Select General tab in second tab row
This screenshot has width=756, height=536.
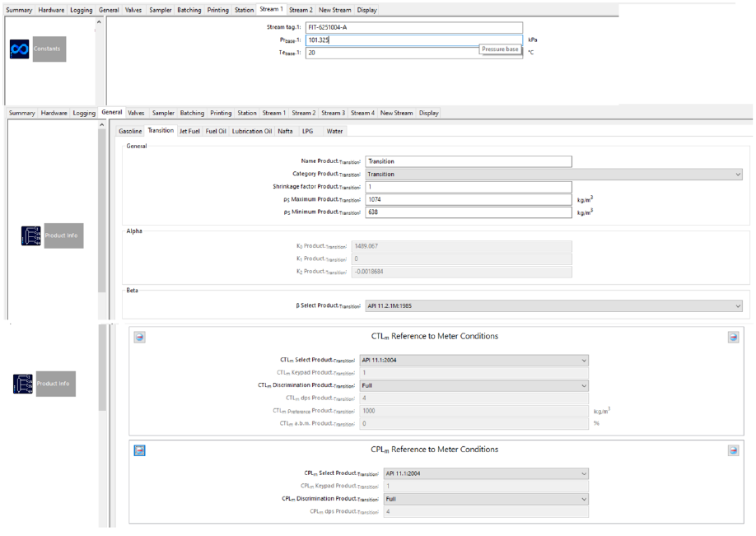coord(112,112)
